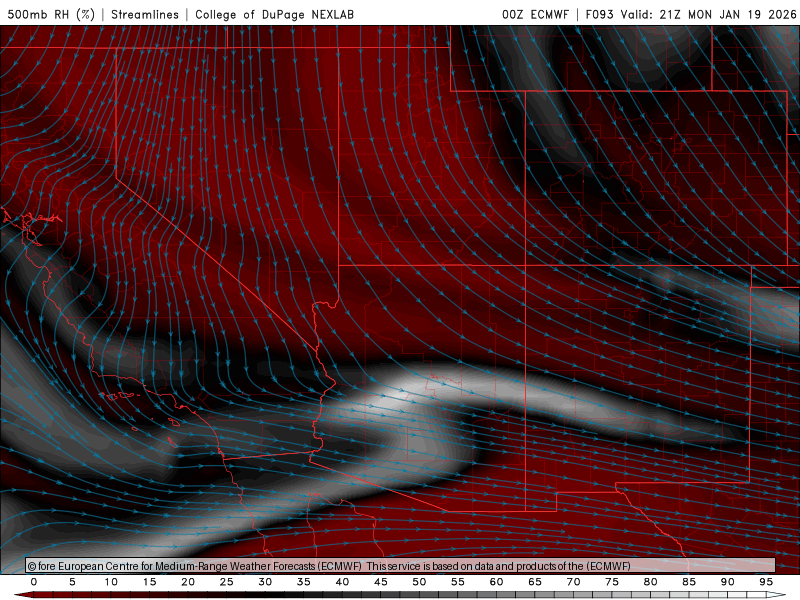The image size is (800, 600).
Task: Click the '60' tick label
Action: [x=496, y=582]
